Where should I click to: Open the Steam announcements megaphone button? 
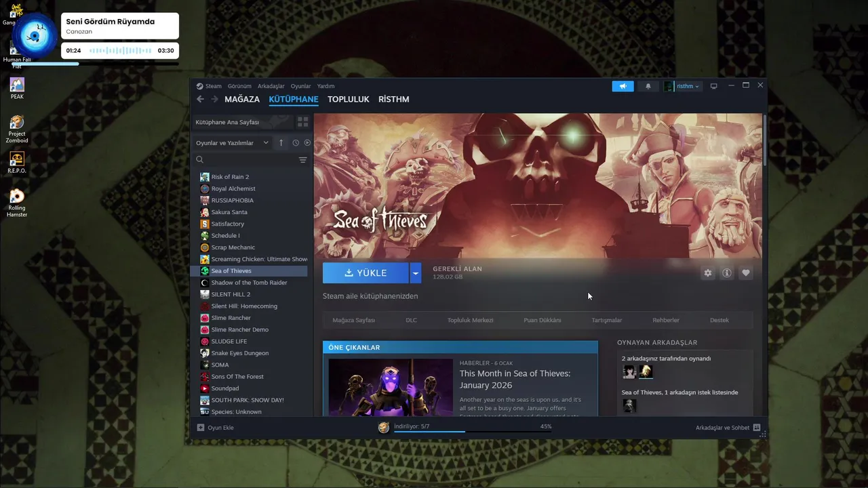(623, 86)
